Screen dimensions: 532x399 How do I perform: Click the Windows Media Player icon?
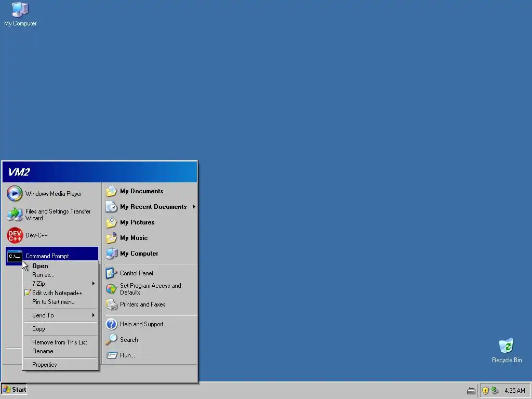point(15,194)
